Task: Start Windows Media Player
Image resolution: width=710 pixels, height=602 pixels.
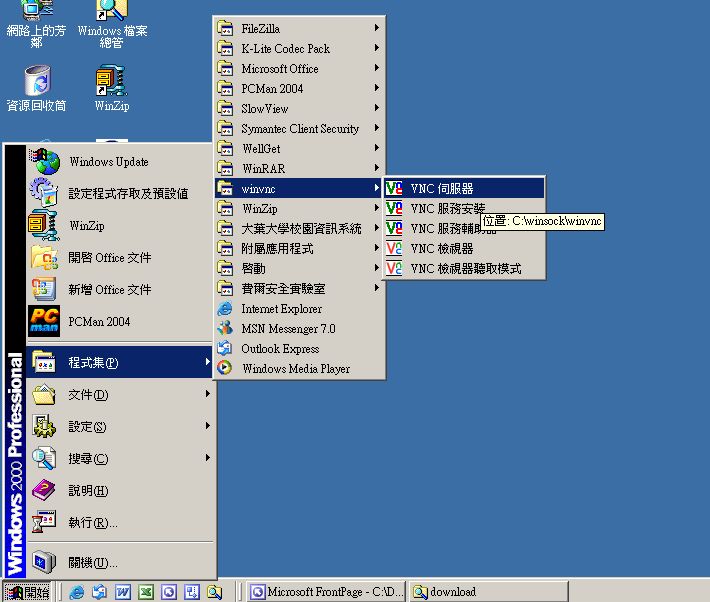Action: click(299, 368)
